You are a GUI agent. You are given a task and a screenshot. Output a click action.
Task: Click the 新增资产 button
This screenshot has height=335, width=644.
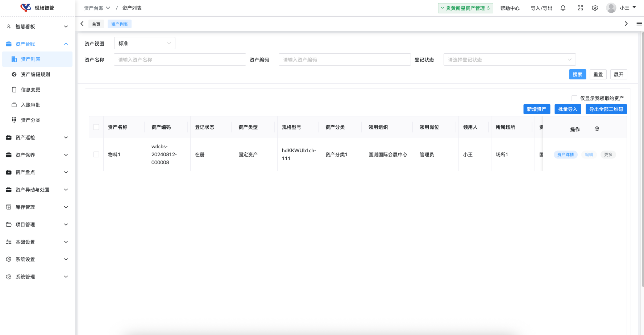pyautogui.click(x=536, y=109)
